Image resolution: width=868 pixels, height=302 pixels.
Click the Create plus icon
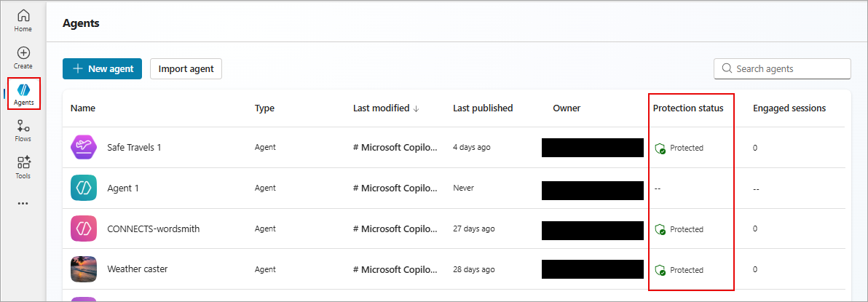tap(23, 53)
